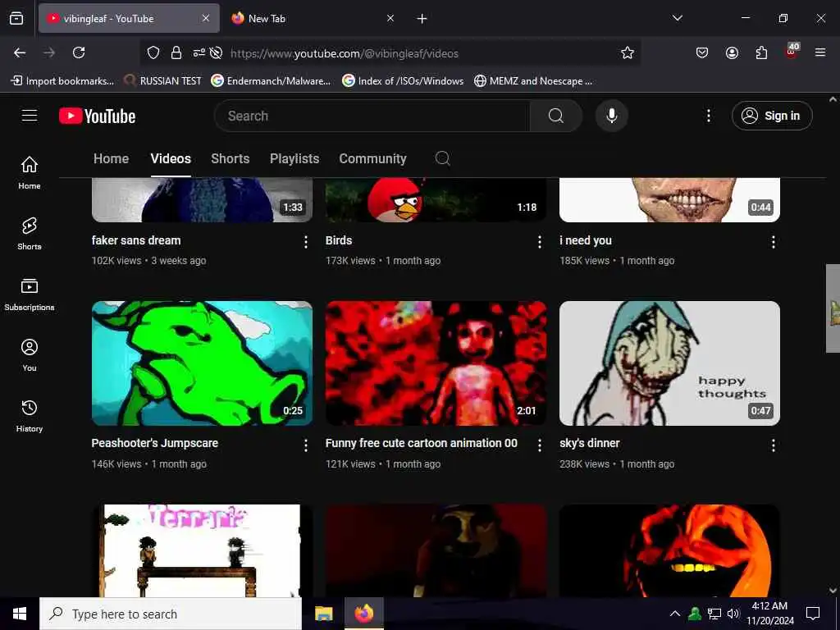Viewport: 840px width, 630px height.
Task: Show hidden system tray icons
Action: click(x=675, y=614)
